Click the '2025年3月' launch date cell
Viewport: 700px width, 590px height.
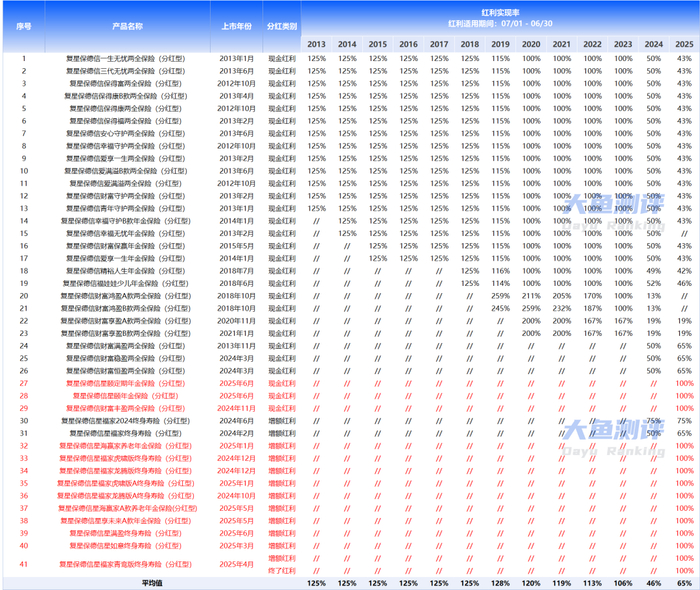coord(237,546)
